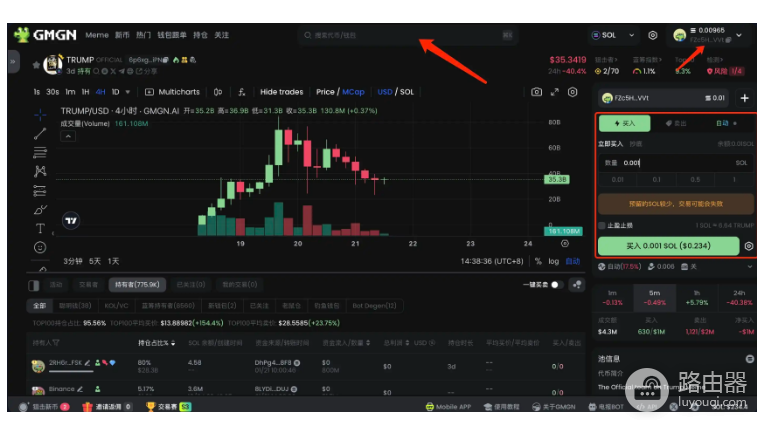Copy the 6p6xg token address
765x430 pixels.
[166, 60]
